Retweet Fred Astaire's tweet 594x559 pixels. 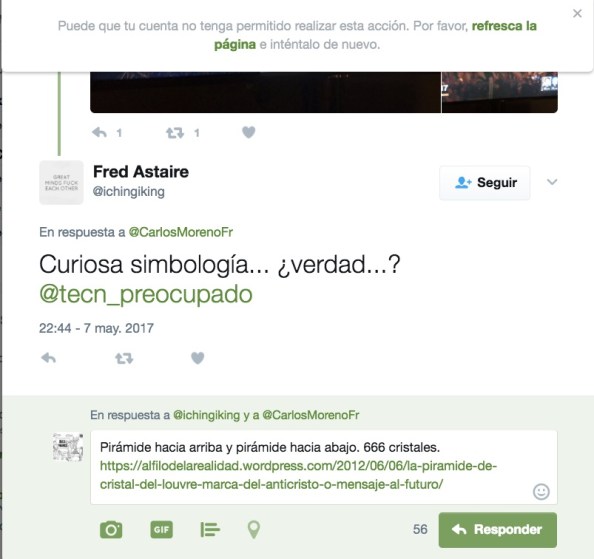(124, 358)
